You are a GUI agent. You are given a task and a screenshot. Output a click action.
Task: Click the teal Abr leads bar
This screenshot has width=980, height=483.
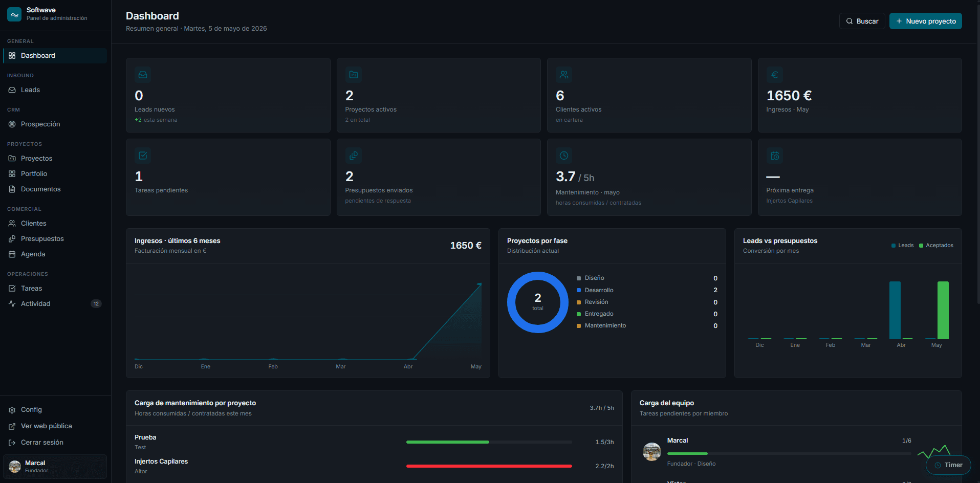(895, 310)
